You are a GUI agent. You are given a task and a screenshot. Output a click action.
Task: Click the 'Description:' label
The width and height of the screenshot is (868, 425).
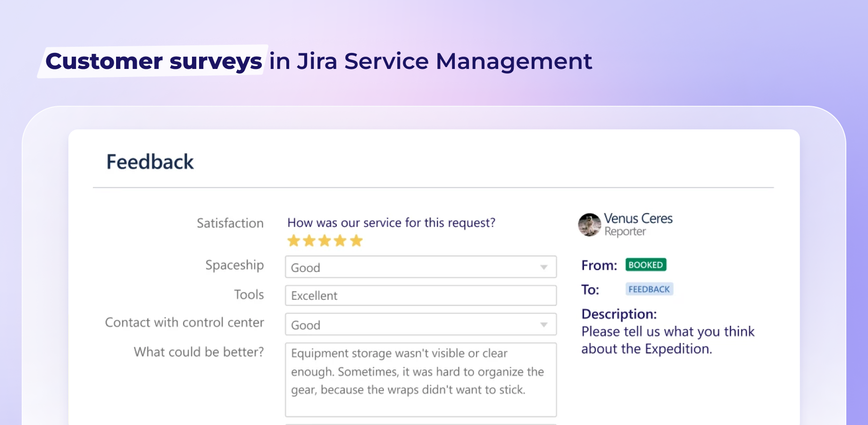point(619,314)
